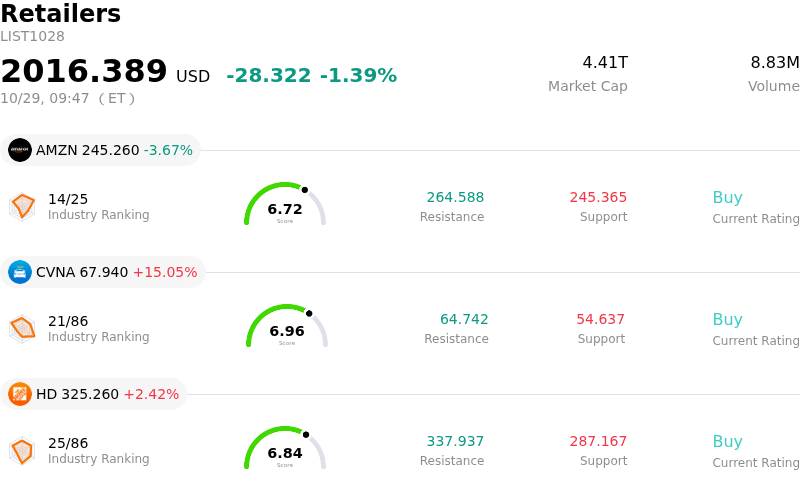
Task: Open CVNA industry ranking radar icon
Action: pos(22,329)
